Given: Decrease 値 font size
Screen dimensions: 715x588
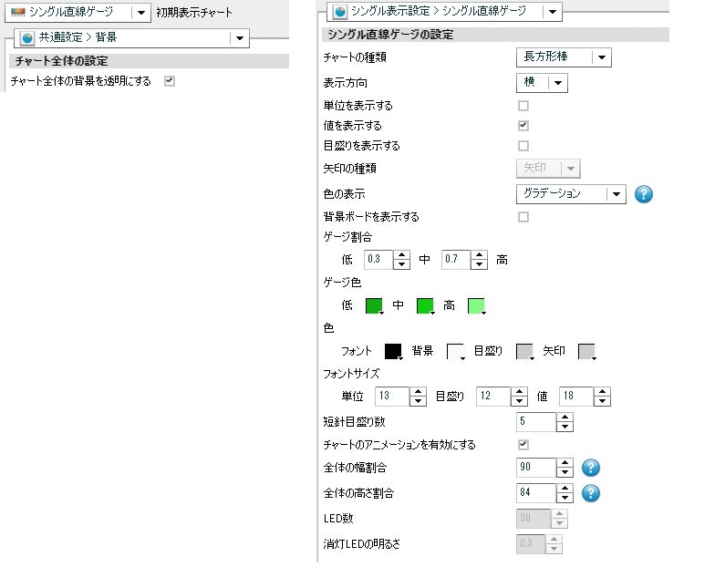Looking at the screenshot, I should point(602,401).
